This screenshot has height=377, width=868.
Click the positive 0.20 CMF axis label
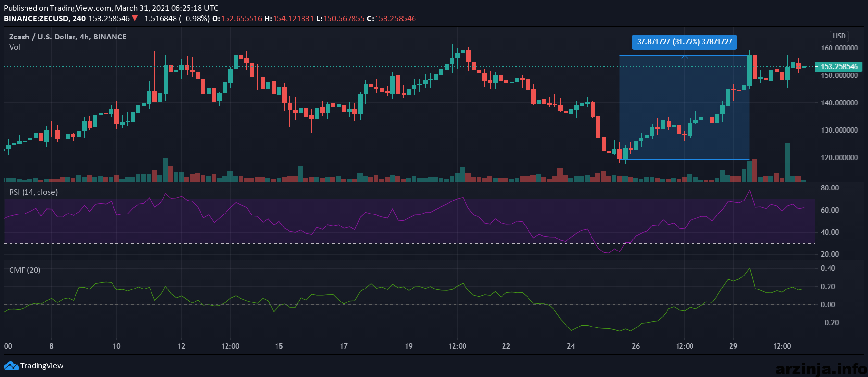point(828,287)
